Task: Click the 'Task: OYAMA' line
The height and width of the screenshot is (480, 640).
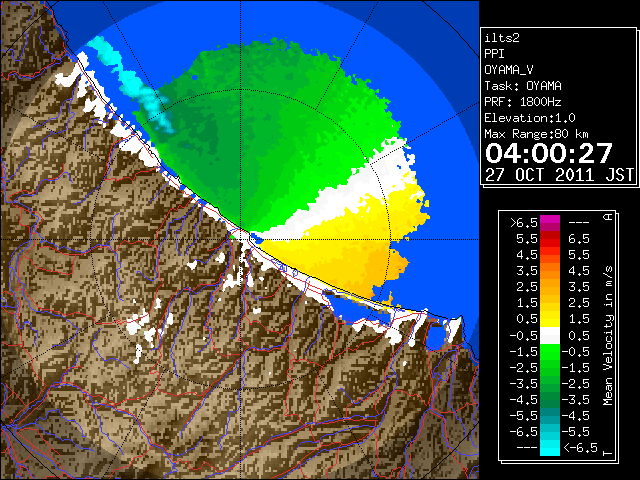Action: click(523, 86)
